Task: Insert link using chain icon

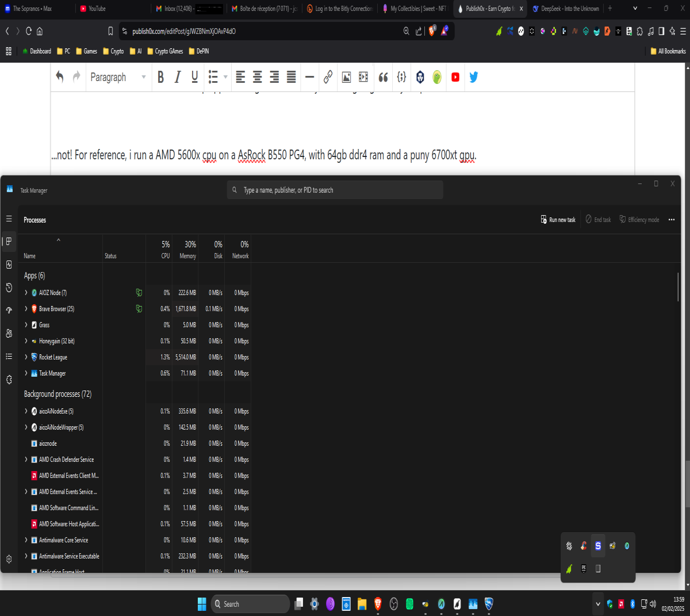Action: (328, 77)
